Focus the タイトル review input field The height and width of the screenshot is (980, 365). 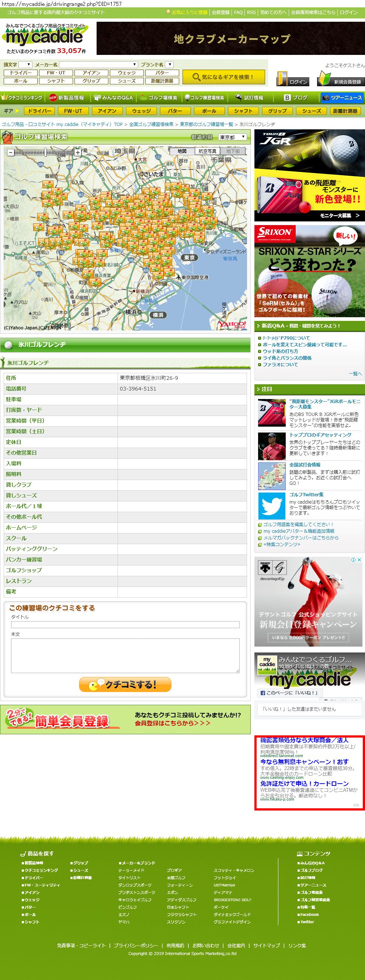pyautogui.click(x=125, y=625)
